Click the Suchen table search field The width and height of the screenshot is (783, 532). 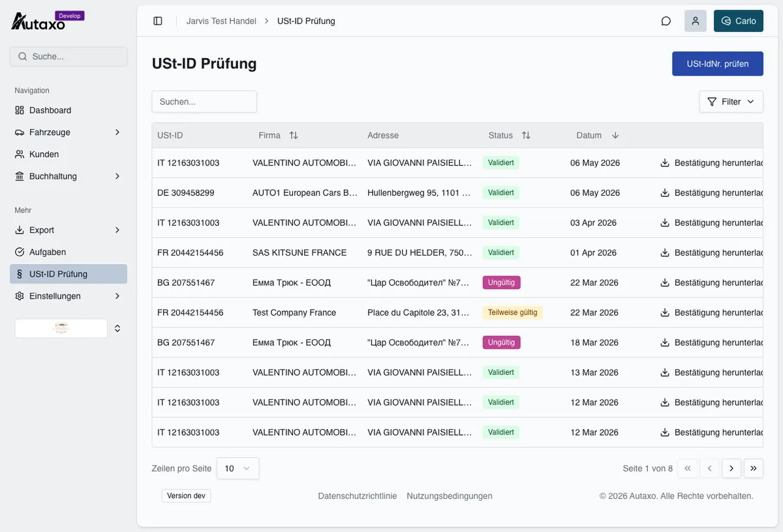click(204, 102)
